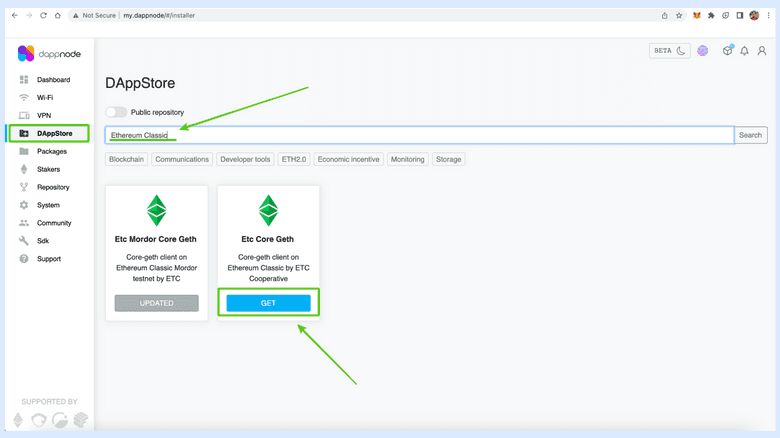
Task: Click the user profile icon in top bar
Action: pyautogui.click(x=761, y=51)
